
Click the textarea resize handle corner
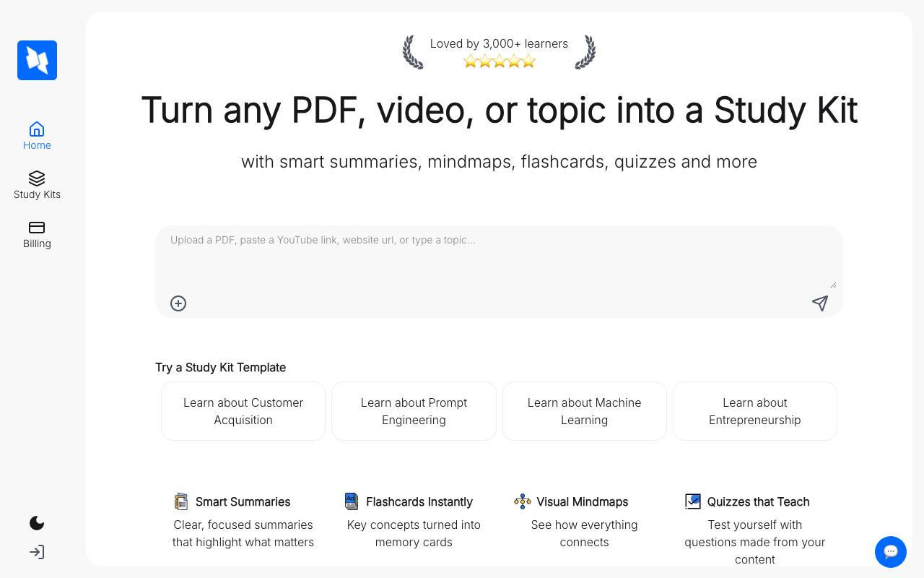(833, 285)
